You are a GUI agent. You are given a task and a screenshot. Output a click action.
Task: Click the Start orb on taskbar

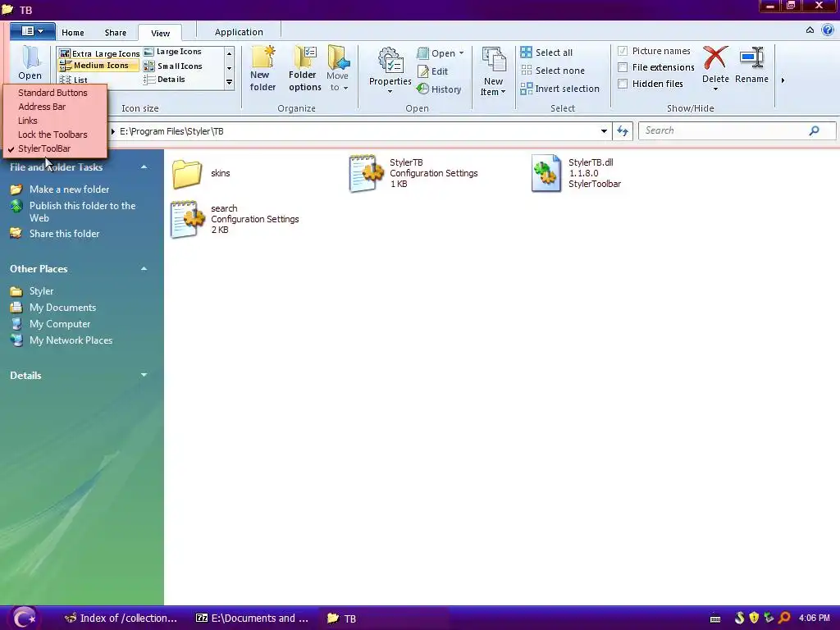(x=23, y=618)
